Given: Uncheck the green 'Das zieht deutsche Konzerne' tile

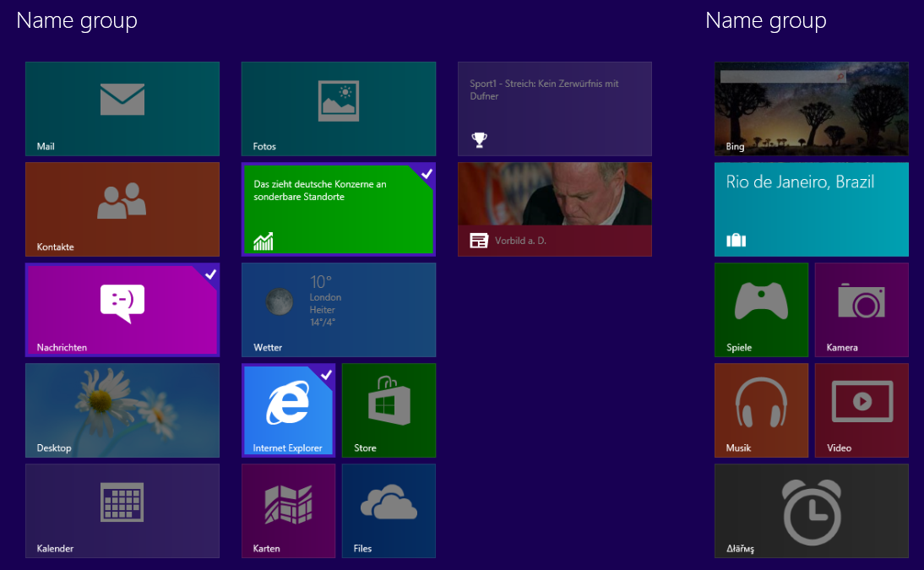Looking at the screenshot, I should pyautogui.click(x=338, y=209).
